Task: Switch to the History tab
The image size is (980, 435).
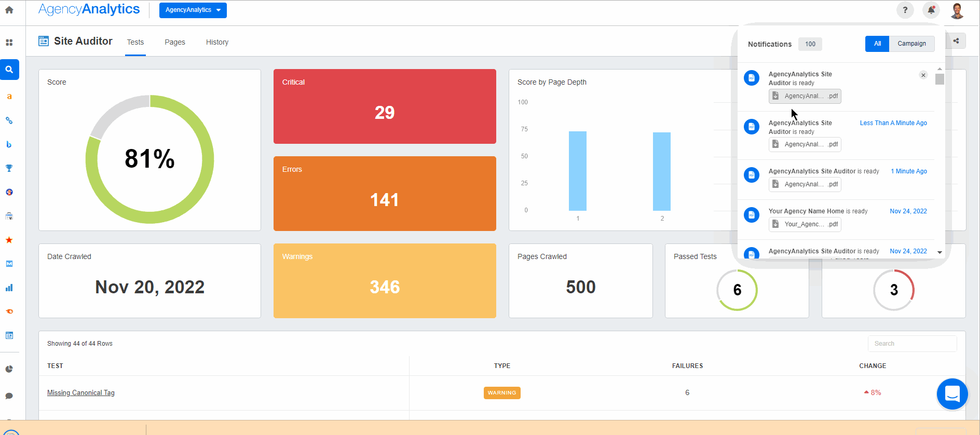Action: (217, 42)
